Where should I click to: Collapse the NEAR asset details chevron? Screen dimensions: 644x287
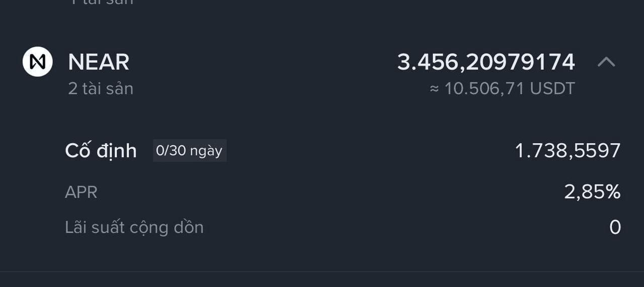(606, 62)
